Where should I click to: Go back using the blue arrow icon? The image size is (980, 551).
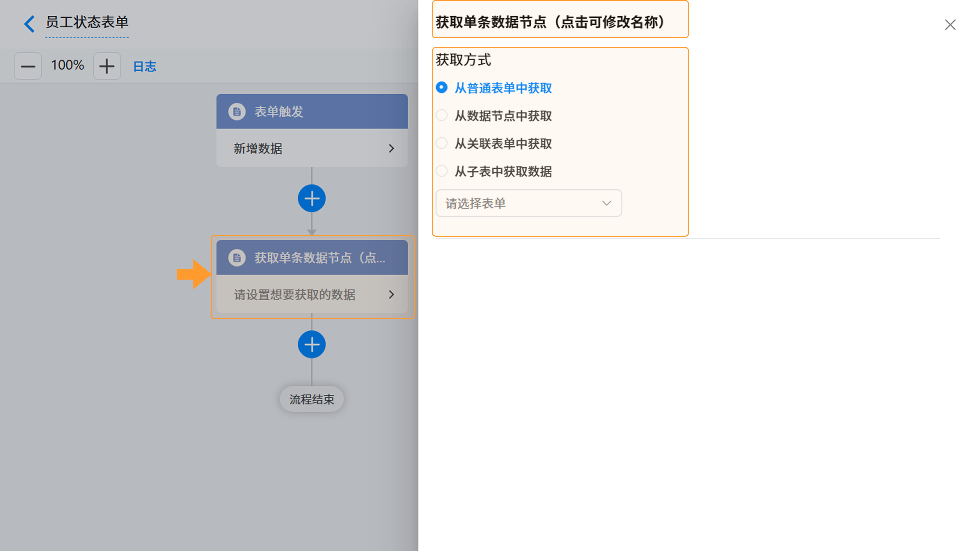[x=29, y=23]
